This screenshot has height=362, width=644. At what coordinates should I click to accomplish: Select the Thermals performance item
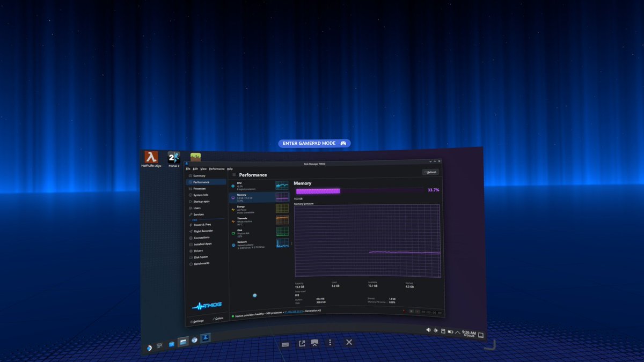pos(260,220)
